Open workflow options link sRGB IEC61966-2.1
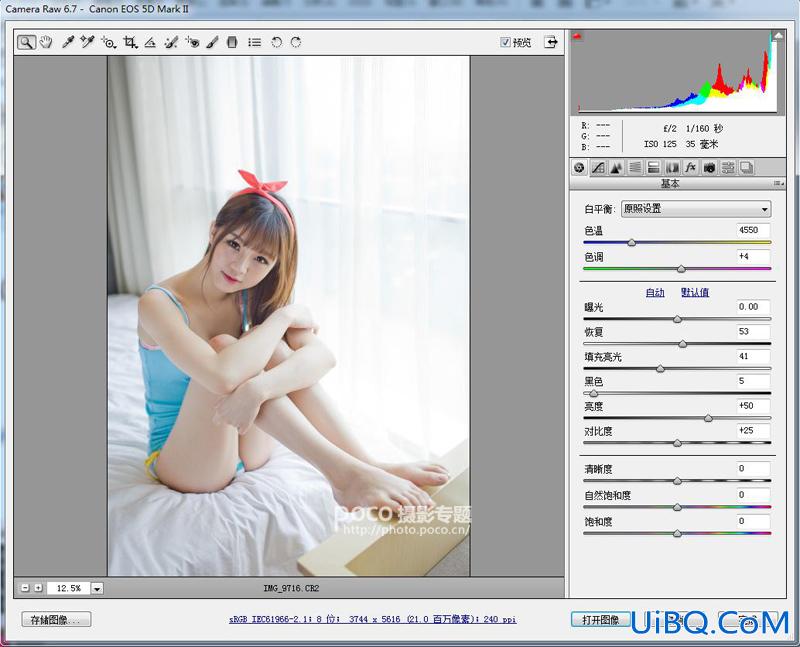Screen dimensions: 800x647 click(x=372, y=619)
